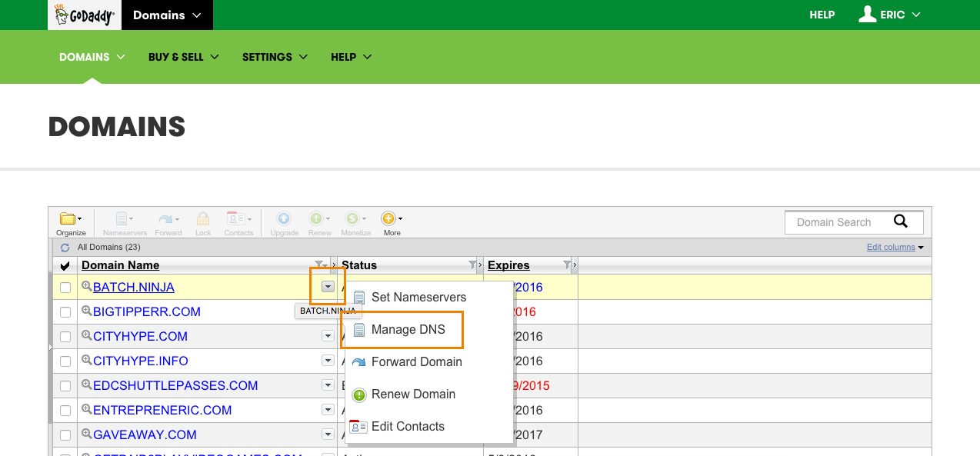
Task: Click the magnifier icon beside CITYHYPE.COM
Action: point(86,336)
